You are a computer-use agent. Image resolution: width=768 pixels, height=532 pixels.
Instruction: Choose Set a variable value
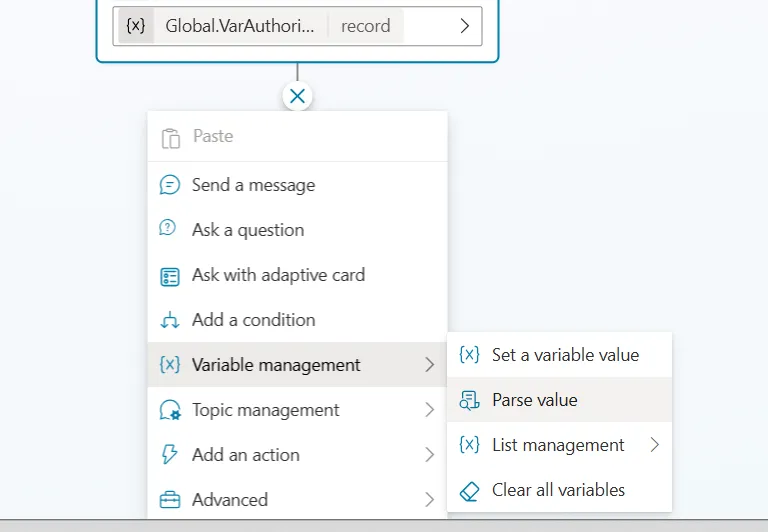coord(559,355)
